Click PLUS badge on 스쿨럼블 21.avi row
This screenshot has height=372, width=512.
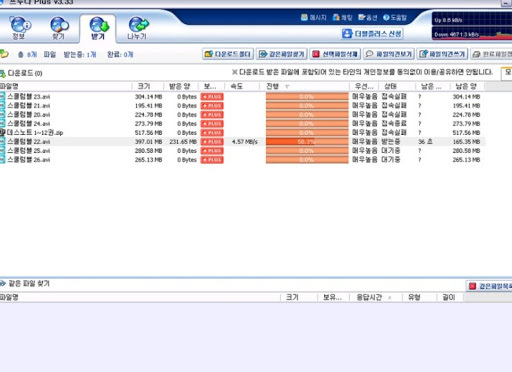tap(212, 106)
